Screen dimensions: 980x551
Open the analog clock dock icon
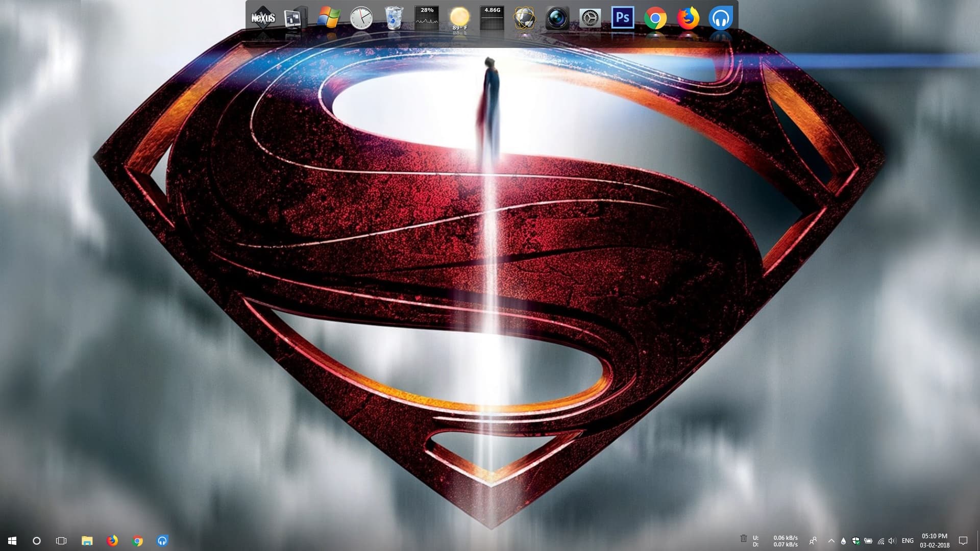[x=361, y=18]
